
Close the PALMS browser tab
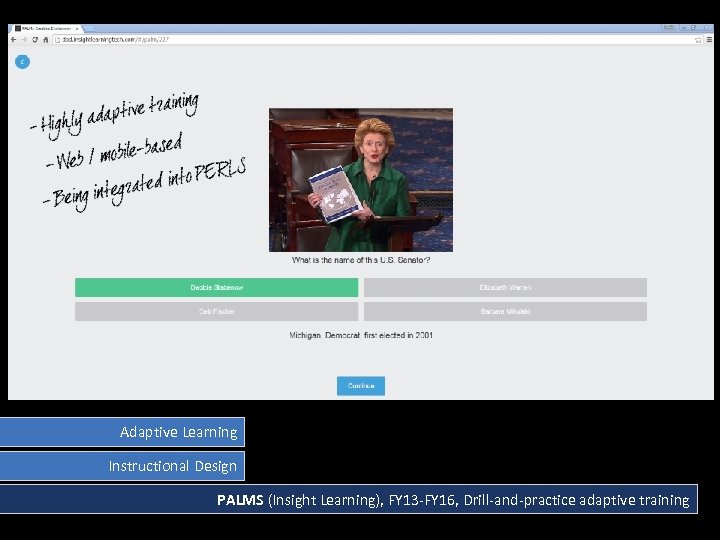pos(77,28)
